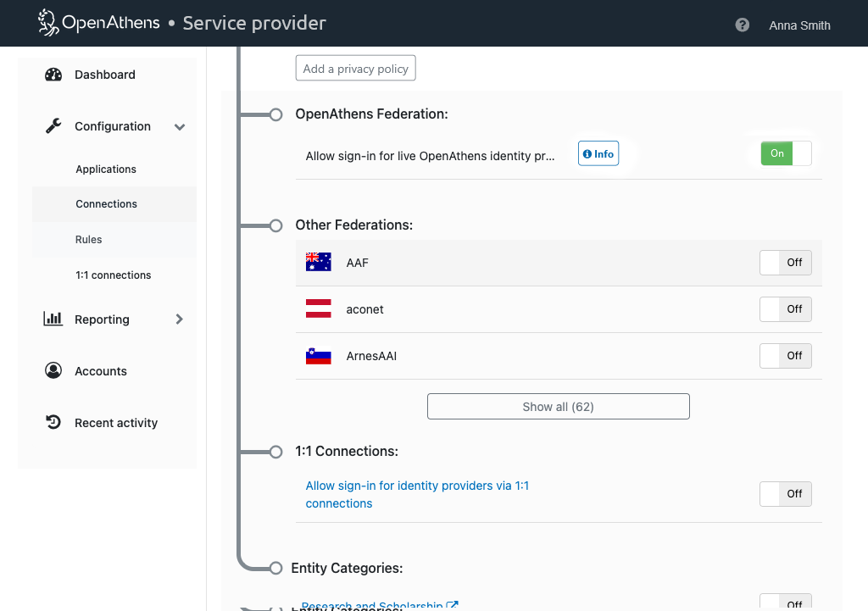Screen dimensions: 868x611
Task: Toggle 1:1 connections sign-in switch
Action: click(x=785, y=494)
